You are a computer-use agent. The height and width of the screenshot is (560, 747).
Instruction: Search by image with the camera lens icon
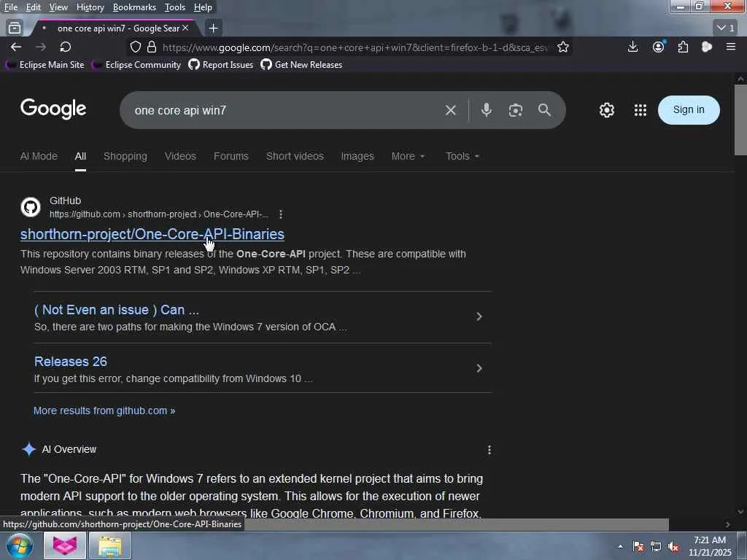point(516,111)
